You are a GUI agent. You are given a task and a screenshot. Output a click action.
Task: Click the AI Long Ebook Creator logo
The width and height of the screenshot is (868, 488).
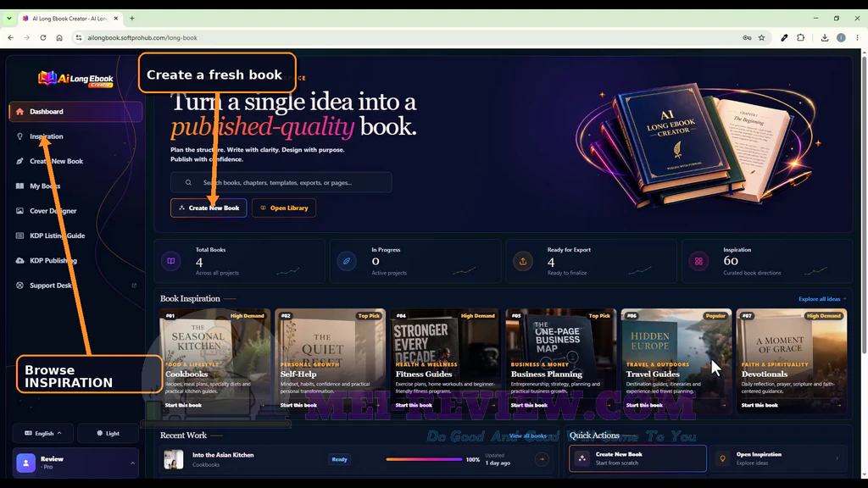[x=75, y=79]
